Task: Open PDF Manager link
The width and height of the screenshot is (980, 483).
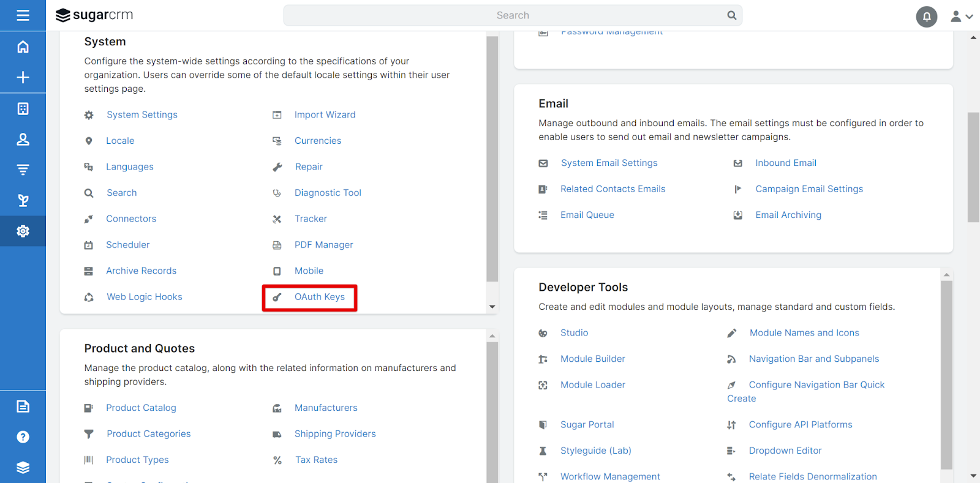Action: pyautogui.click(x=324, y=245)
